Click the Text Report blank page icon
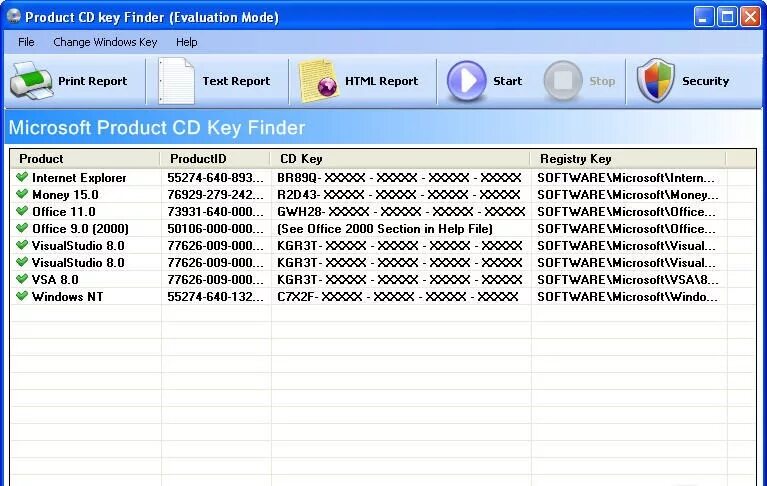The height and width of the screenshot is (486, 767). coord(177,81)
